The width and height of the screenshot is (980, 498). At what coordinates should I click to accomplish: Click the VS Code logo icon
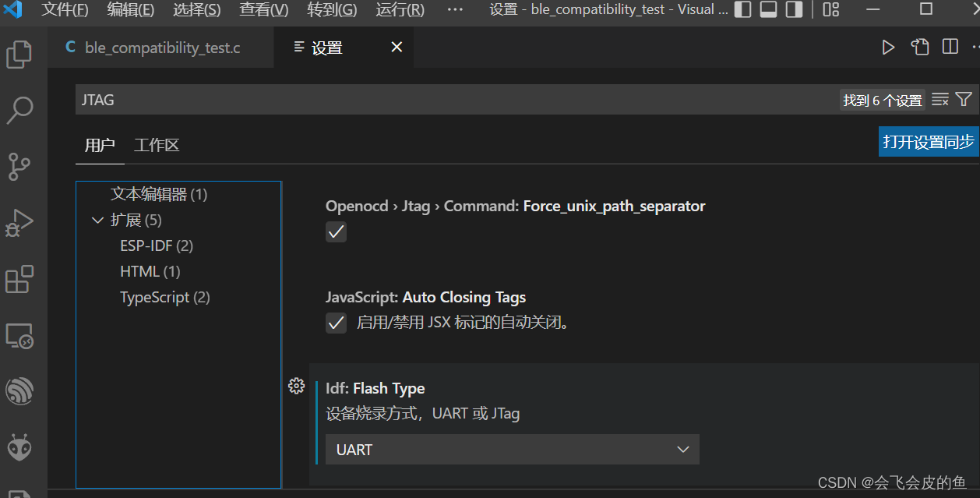pos(13,9)
